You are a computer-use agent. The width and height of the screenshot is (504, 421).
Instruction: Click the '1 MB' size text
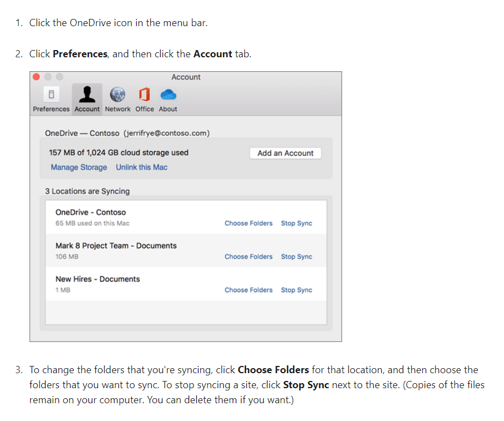click(x=63, y=290)
